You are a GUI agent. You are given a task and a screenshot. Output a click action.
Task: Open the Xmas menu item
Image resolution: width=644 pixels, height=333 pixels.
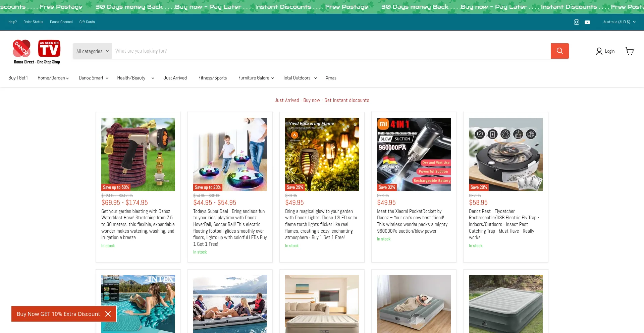[331, 78]
